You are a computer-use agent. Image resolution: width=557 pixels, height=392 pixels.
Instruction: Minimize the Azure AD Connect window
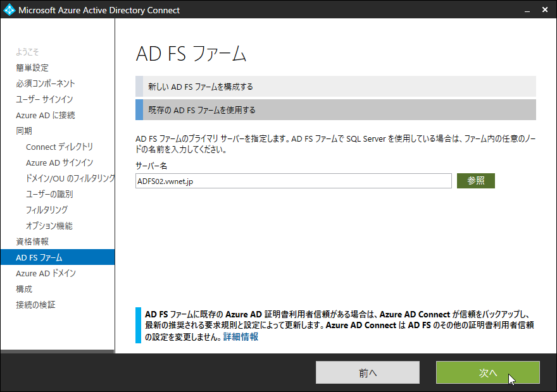tap(527, 10)
